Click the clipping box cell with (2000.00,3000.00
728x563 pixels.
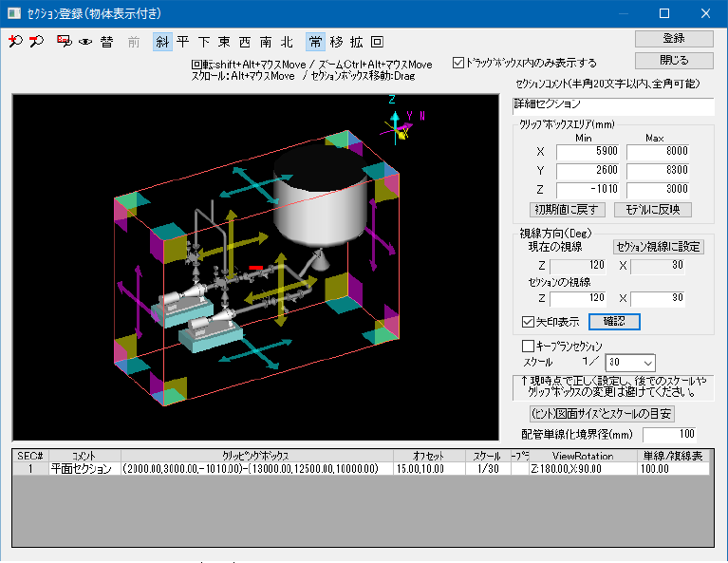(257, 469)
